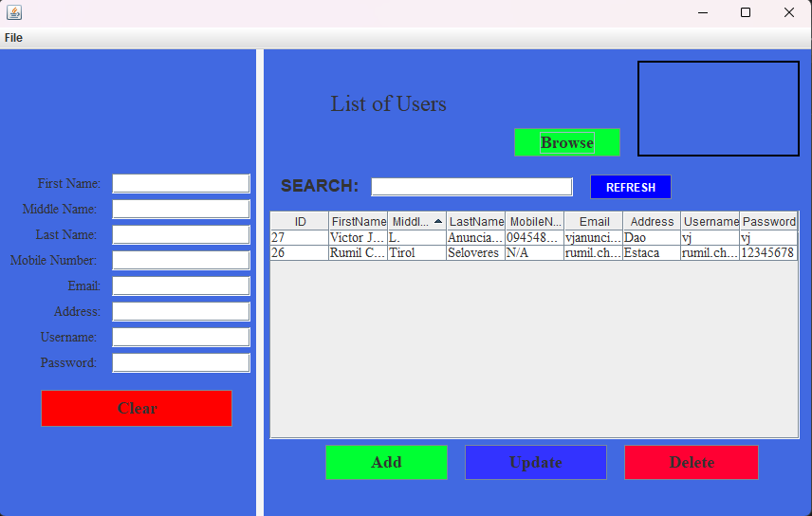Click the blue REFRESH button
This screenshot has width=812, height=516.
[630, 187]
